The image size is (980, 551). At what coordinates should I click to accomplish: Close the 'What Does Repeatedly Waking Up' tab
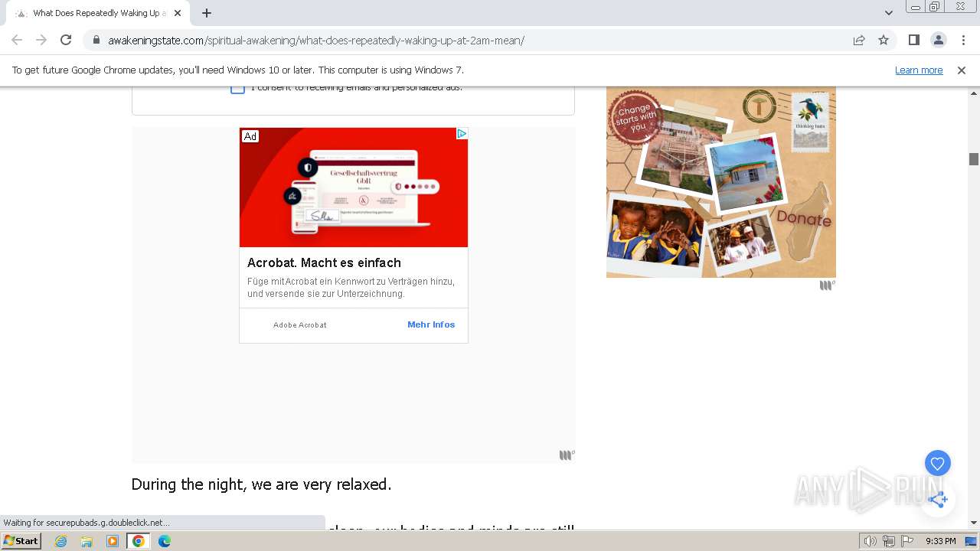(x=178, y=13)
